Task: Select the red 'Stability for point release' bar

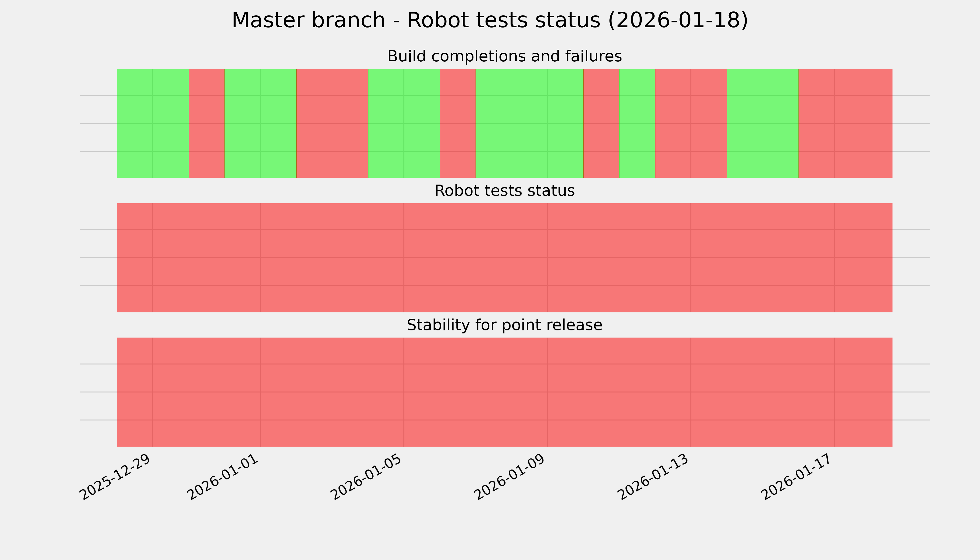Action: (504, 392)
